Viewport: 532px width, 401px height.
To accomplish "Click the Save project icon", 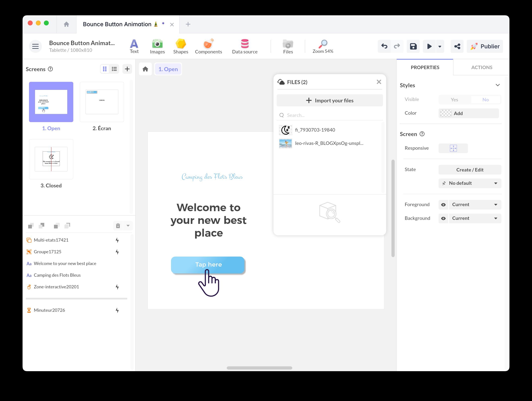I will pos(413,46).
